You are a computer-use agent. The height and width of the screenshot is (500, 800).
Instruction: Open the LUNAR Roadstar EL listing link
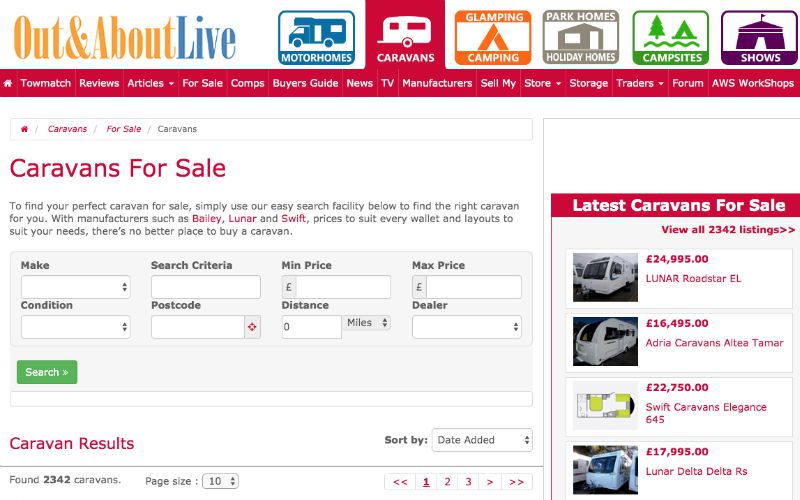(693, 279)
